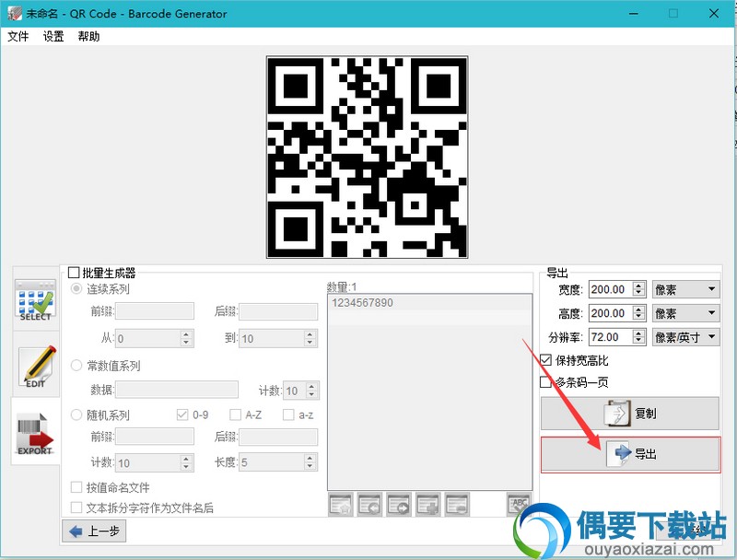Click the list icon with right arrow

(x=399, y=504)
